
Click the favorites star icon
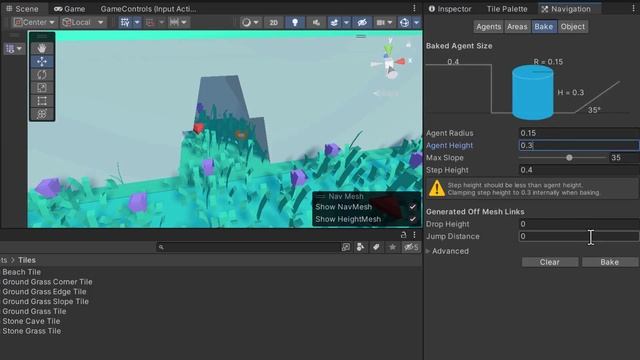click(392, 247)
